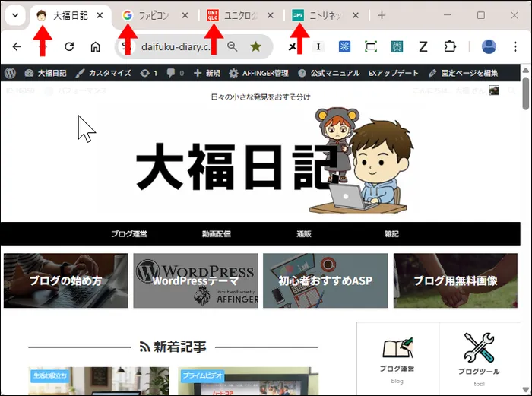This screenshot has height=396, width=532.
Task: Open the extensions puzzle menu
Action: [x=450, y=46]
